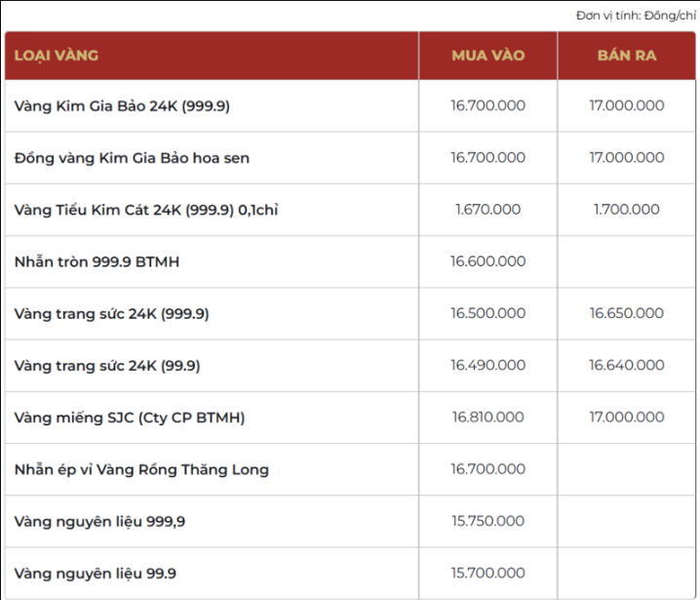
Task: Click the 16.490.000 buy price
Action: pyautogui.click(x=487, y=365)
